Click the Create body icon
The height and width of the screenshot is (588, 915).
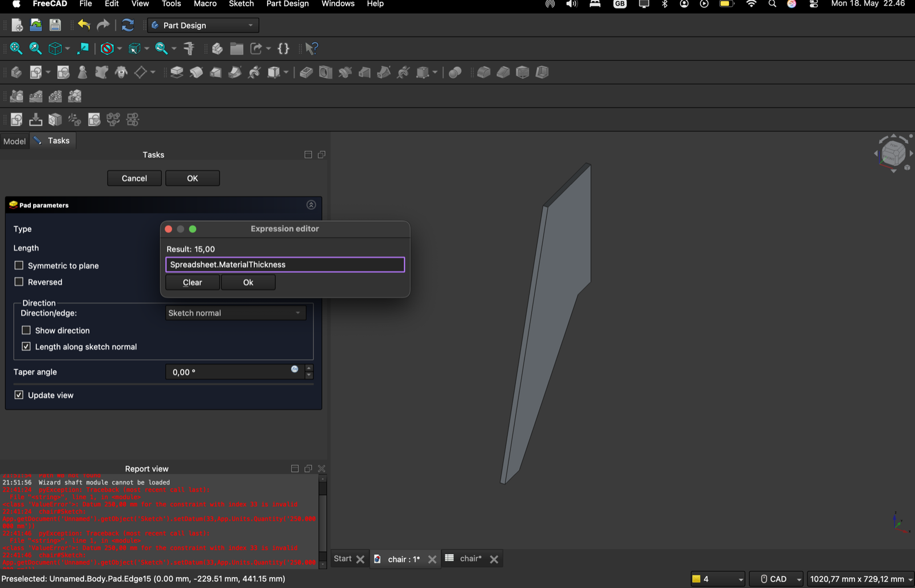(x=17, y=72)
